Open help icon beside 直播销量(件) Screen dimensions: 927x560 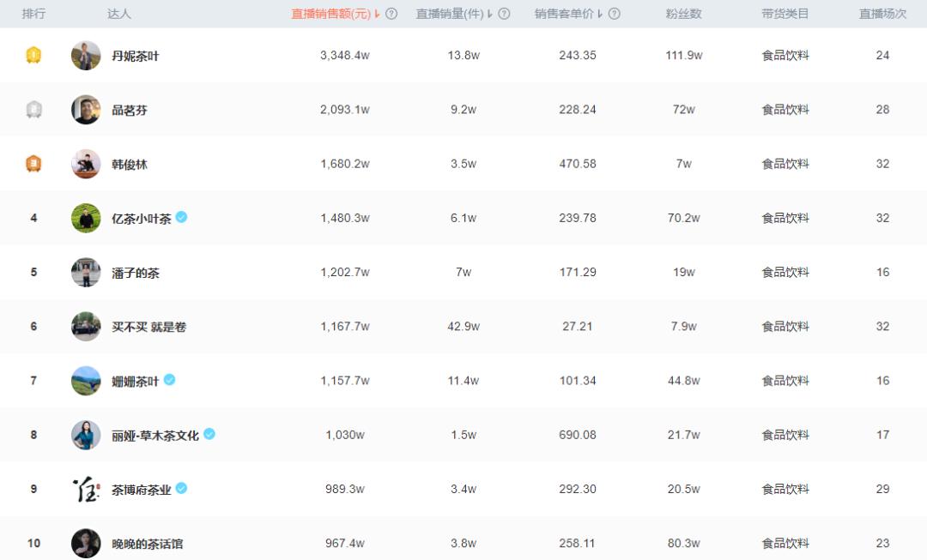pyautogui.click(x=504, y=14)
